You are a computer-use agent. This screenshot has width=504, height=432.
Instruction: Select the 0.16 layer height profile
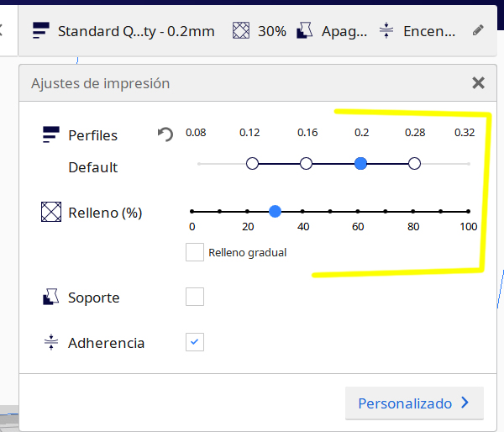[x=307, y=163]
